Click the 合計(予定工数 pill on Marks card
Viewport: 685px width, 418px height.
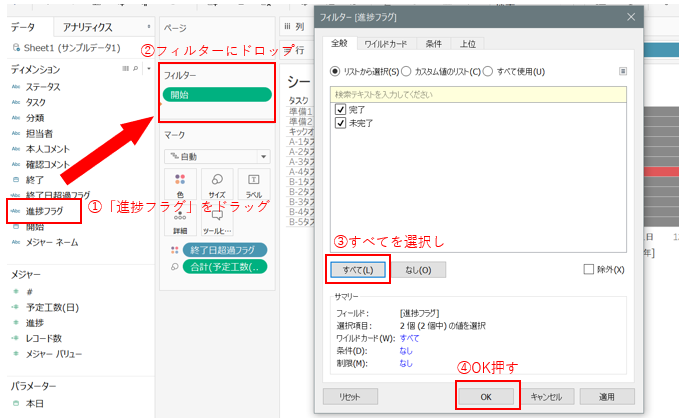[x=225, y=266]
